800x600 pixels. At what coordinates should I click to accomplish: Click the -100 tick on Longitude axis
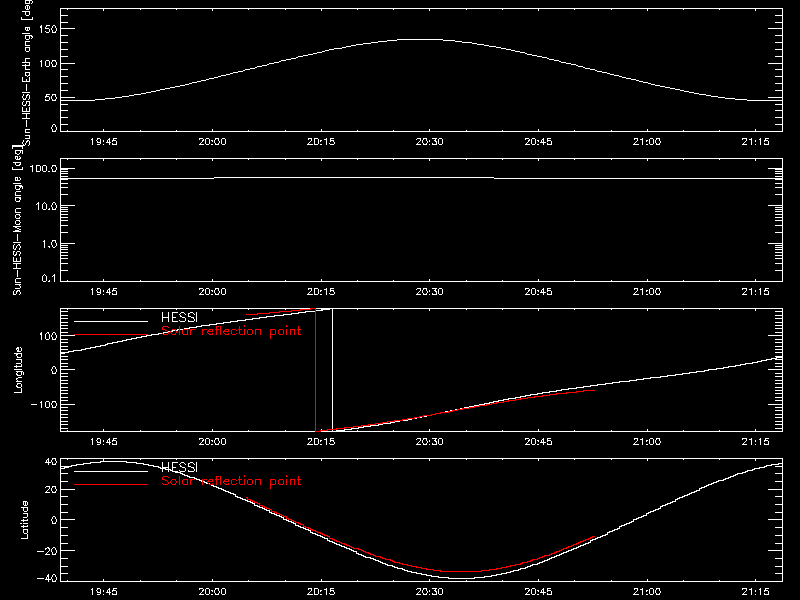point(44,404)
